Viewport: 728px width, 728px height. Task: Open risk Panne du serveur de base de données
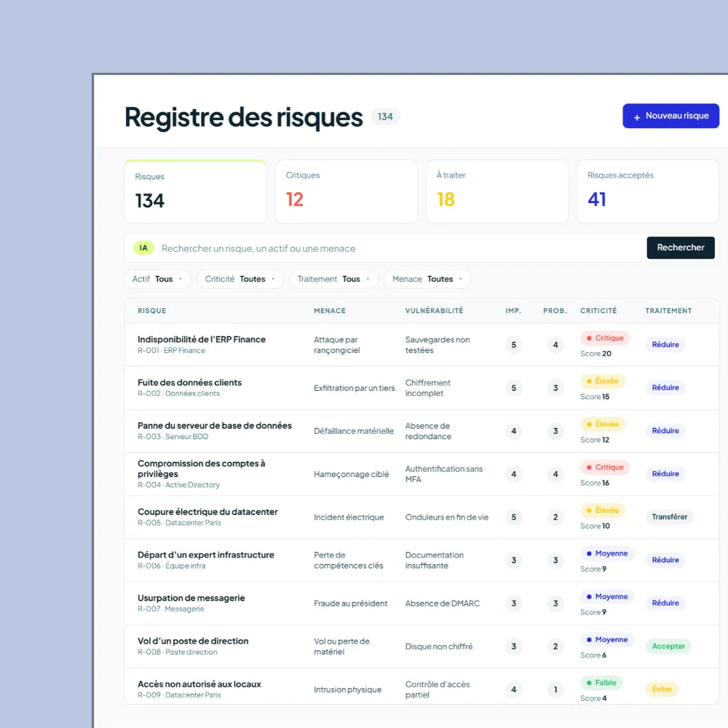pos(215,426)
